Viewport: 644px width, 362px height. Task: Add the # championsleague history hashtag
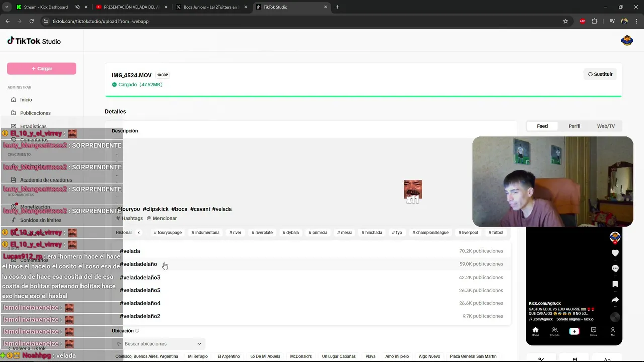(x=430, y=233)
